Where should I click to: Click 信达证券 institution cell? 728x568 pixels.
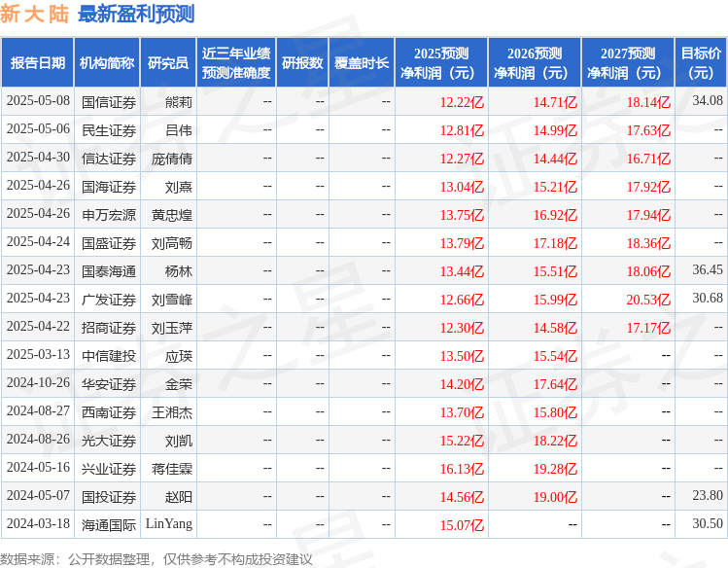point(109,159)
